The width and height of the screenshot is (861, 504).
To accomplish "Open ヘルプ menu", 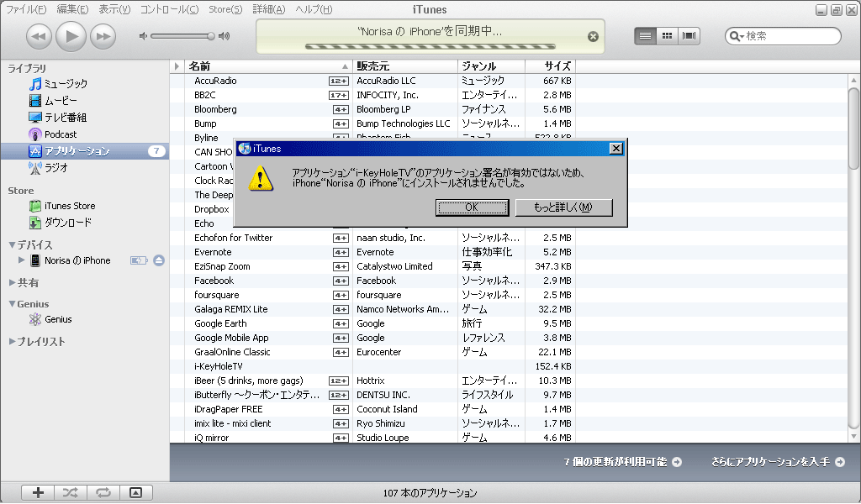I will [314, 9].
